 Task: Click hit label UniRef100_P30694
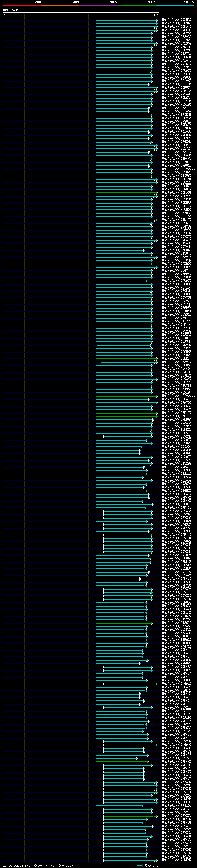177,57
